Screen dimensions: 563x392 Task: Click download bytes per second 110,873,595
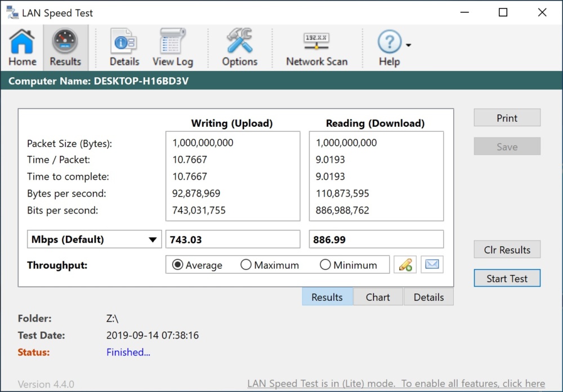coord(342,193)
